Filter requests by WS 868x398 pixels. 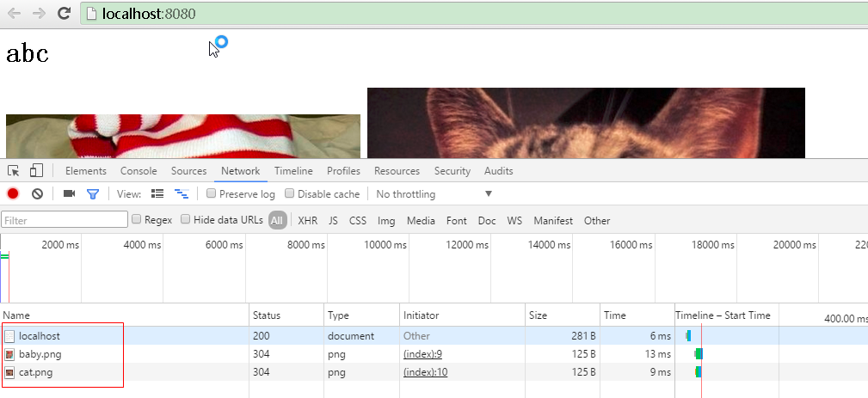click(x=514, y=221)
